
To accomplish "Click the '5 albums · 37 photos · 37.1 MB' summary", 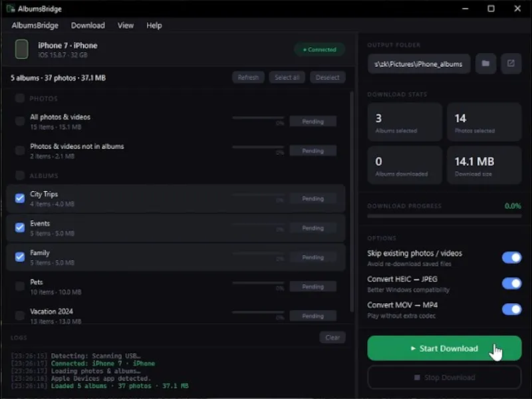I will (58, 78).
